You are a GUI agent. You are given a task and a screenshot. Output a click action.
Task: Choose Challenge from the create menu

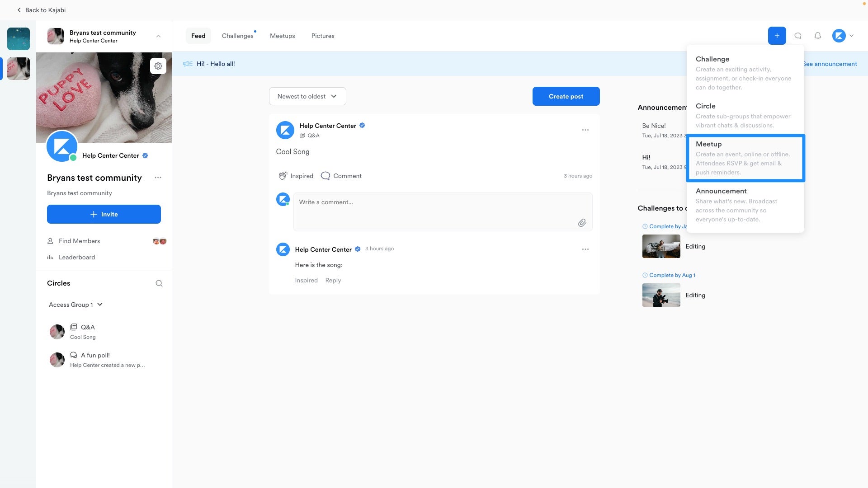(745, 73)
